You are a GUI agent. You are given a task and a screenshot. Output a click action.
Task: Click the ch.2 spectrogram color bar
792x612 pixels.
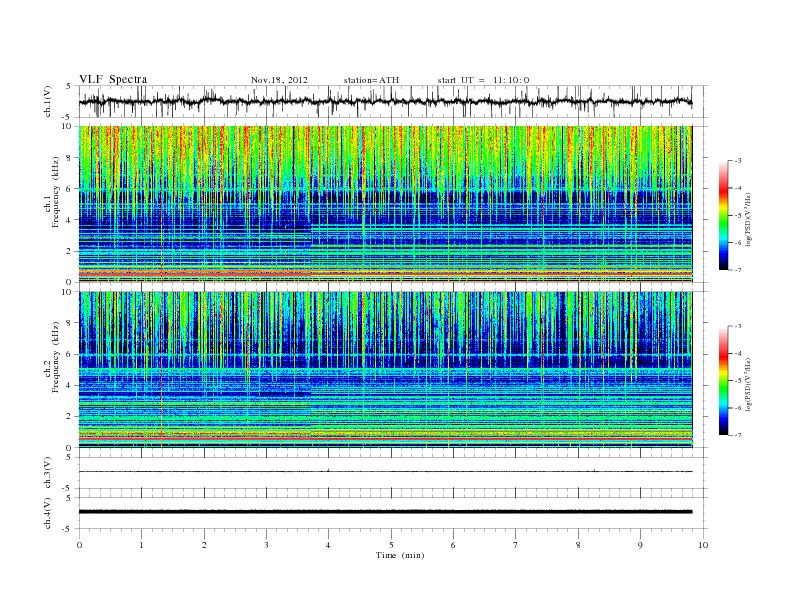pos(724,380)
